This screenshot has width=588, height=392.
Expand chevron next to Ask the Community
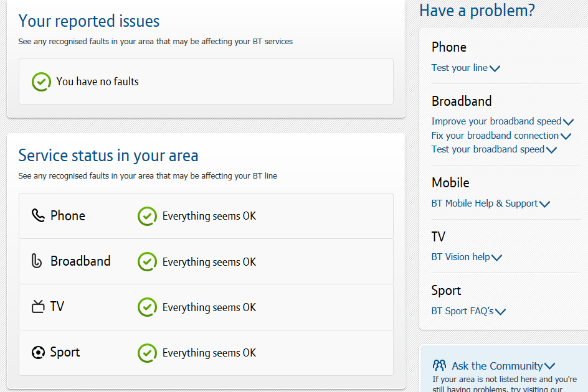(x=550, y=366)
